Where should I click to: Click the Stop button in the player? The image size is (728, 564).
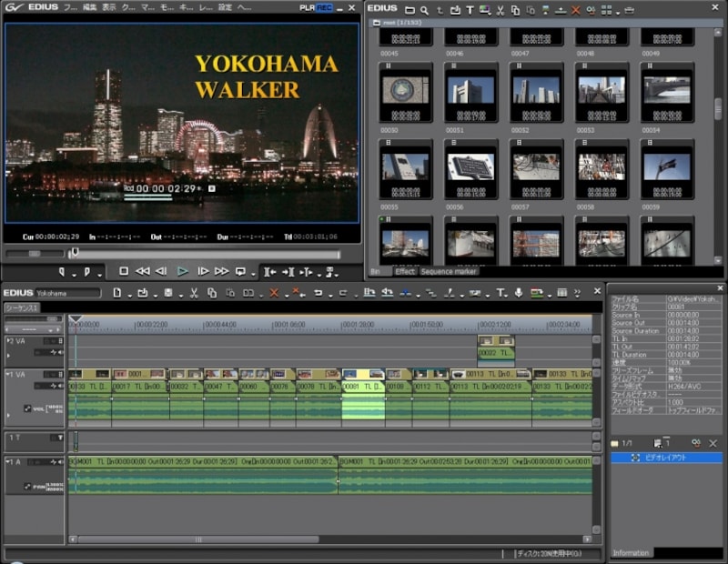(x=124, y=271)
